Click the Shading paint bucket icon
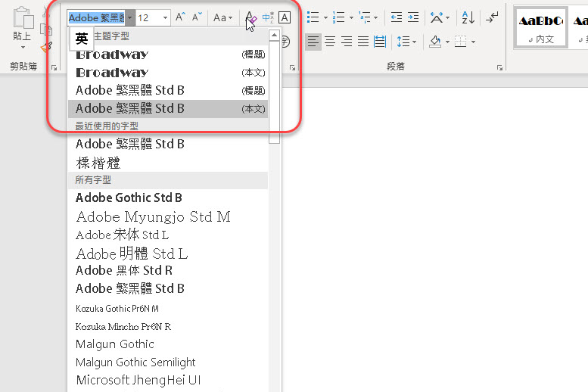588x392 pixels. pos(435,42)
